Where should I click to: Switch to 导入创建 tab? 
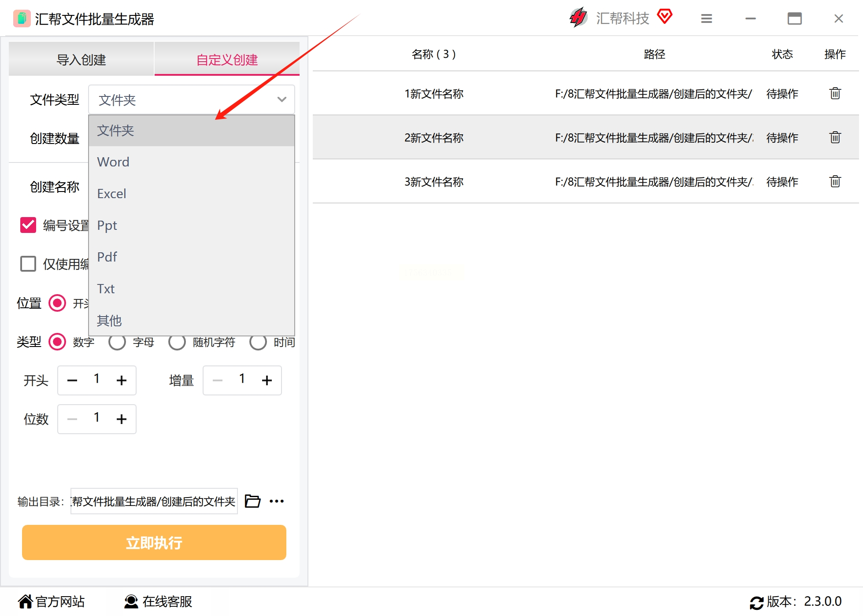[x=81, y=59]
